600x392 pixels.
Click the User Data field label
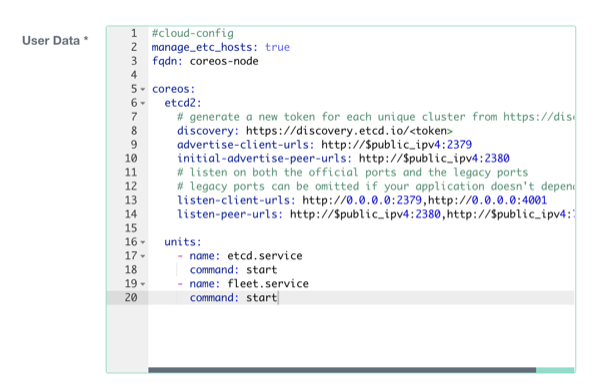pyautogui.click(x=55, y=41)
